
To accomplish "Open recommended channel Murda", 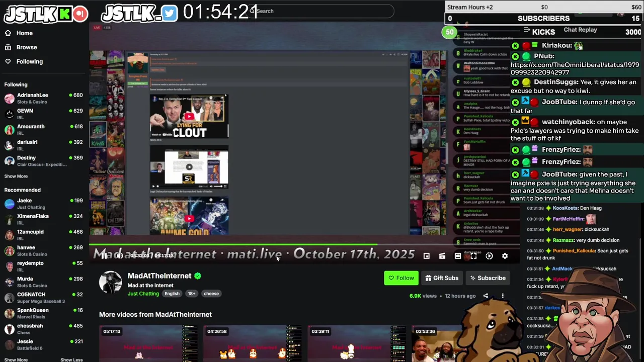I will 43,282.
